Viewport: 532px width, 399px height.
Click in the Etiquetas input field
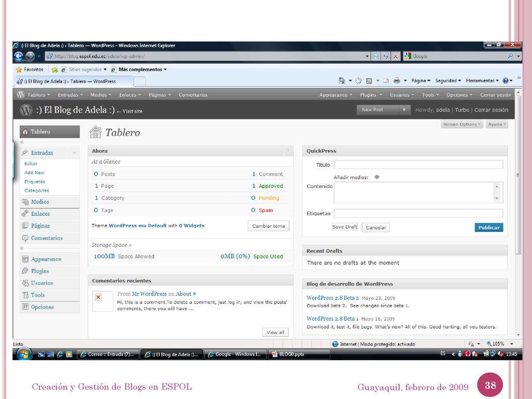418,214
